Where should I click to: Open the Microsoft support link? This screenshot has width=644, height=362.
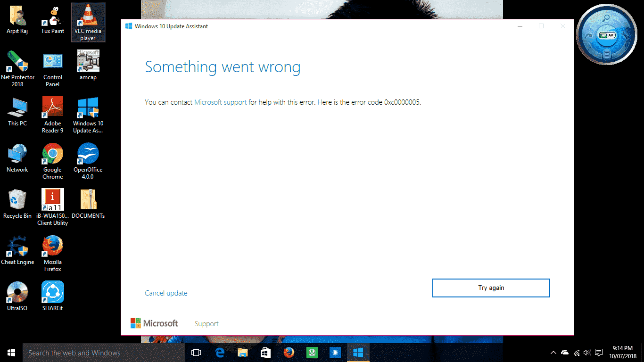(x=220, y=102)
